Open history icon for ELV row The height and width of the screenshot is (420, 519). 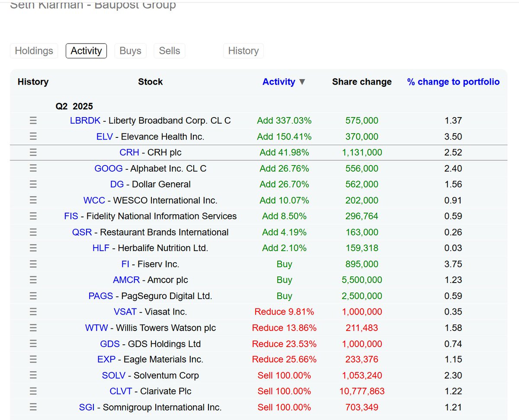click(33, 137)
